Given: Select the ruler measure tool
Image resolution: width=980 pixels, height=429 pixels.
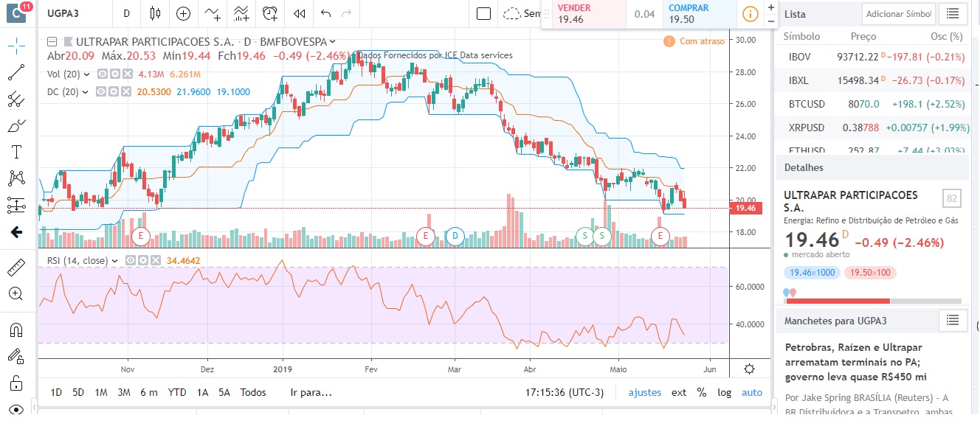Looking at the screenshot, I should point(16,267).
